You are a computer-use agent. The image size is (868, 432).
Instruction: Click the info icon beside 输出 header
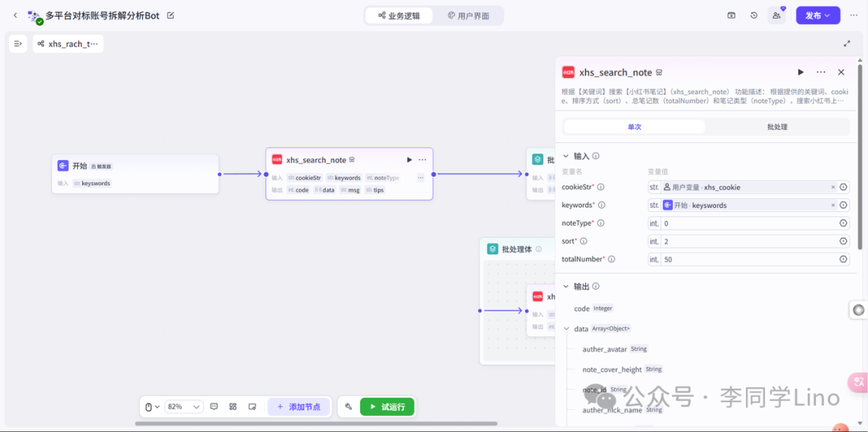click(x=596, y=287)
